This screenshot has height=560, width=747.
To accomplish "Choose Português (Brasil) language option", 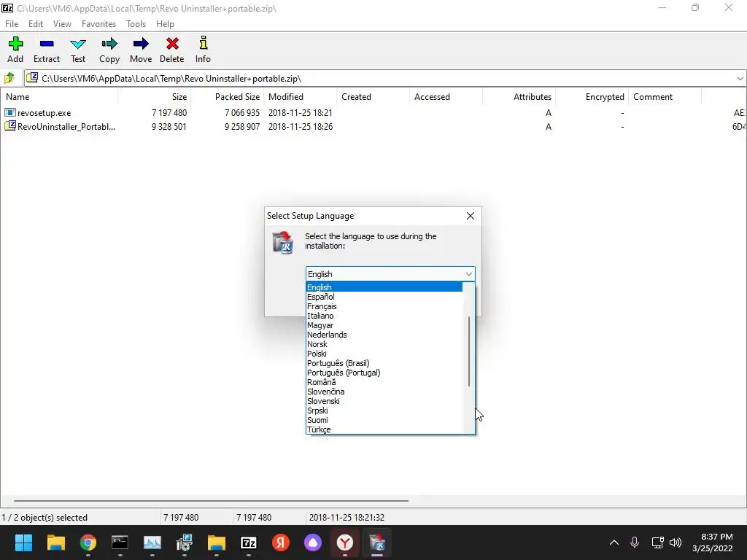I will tap(384, 363).
